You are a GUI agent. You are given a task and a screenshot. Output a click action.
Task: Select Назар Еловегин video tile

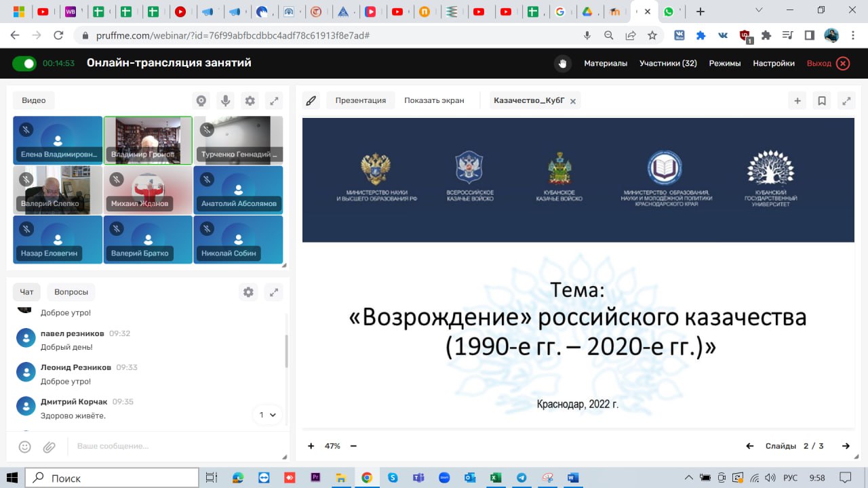coord(58,240)
